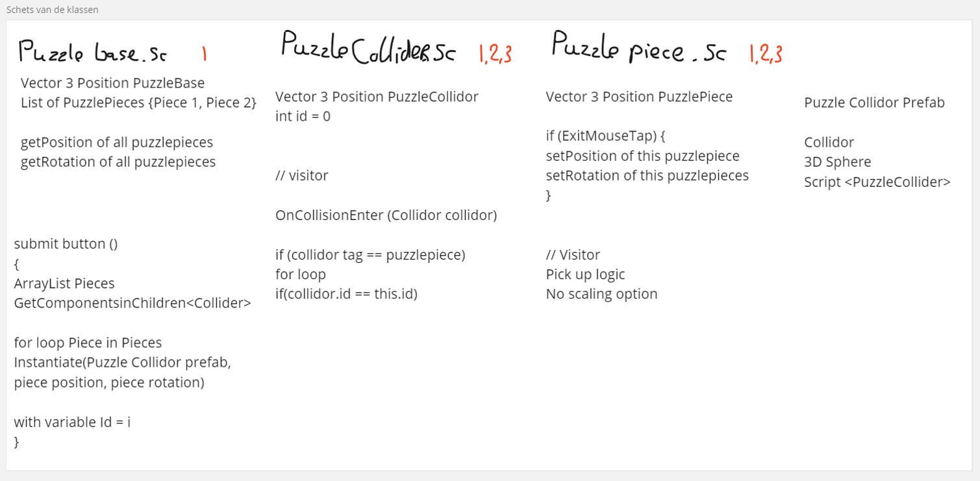Select "getRotation of all puzzlepieces" text
The image size is (980, 481).
[118, 162]
